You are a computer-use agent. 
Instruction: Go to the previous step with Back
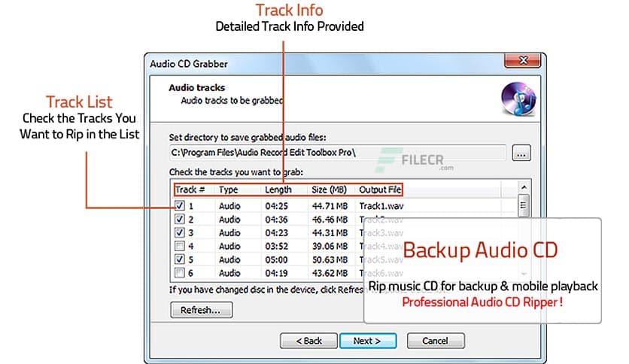pos(308,341)
